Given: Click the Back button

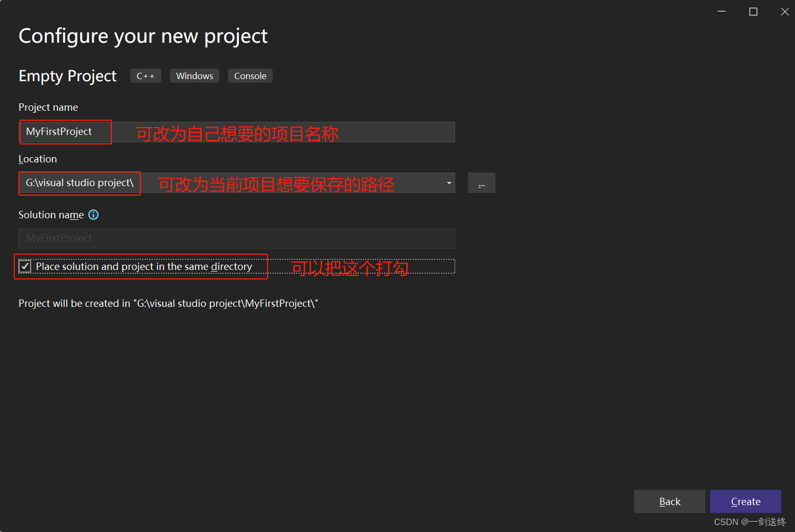Looking at the screenshot, I should point(669,501).
